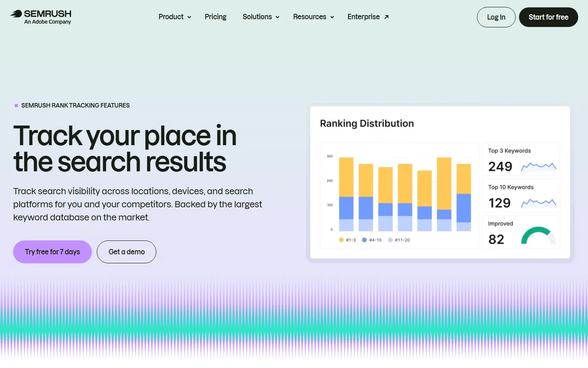This screenshot has height=368, width=588.
Task: Click the Semrush Rank Tracking Features label
Action: tap(75, 105)
